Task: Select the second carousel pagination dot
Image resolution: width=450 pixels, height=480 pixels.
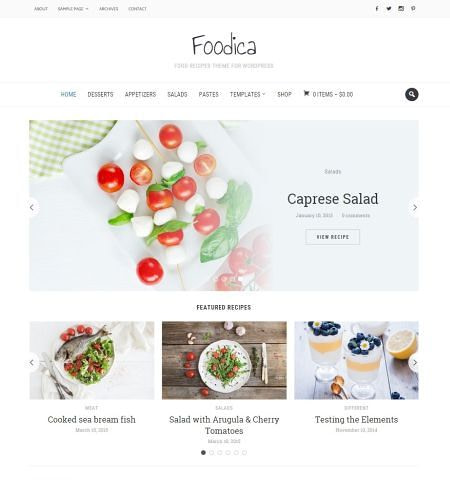Action: coord(211,452)
